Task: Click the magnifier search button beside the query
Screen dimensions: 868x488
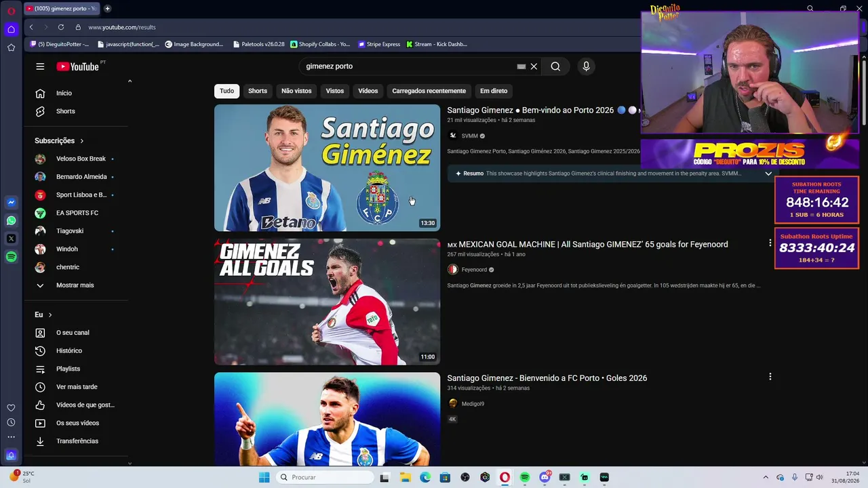Action: (x=555, y=66)
